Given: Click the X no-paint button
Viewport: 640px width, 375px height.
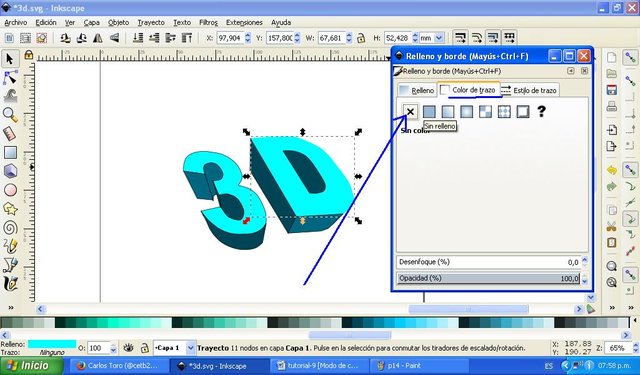Looking at the screenshot, I should pyautogui.click(x=410, y=111).
